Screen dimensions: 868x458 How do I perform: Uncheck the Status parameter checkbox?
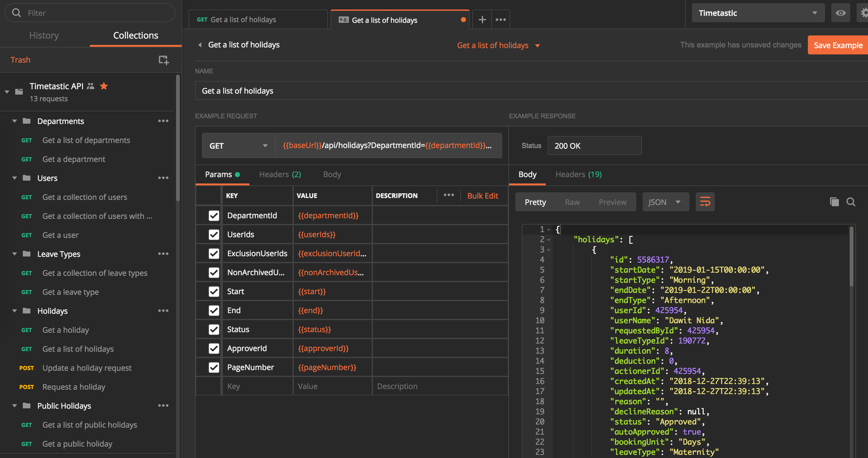214,329
